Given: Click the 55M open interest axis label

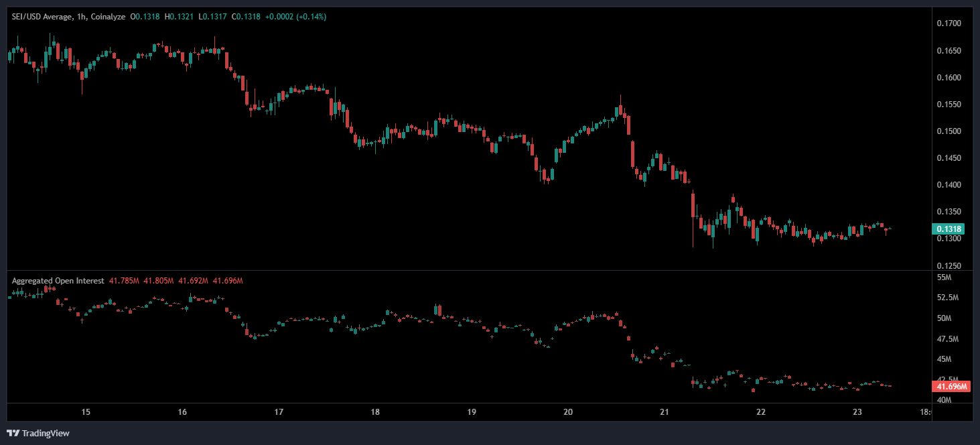Looking at the screenshot, I should pyautogui.click(x=944, y=277).
